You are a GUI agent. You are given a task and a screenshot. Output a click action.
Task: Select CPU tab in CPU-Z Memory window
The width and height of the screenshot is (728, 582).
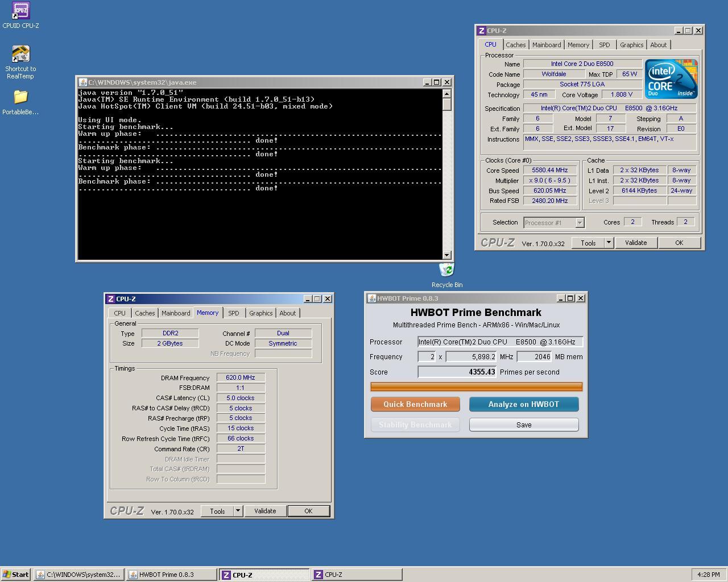coord(119,313)
